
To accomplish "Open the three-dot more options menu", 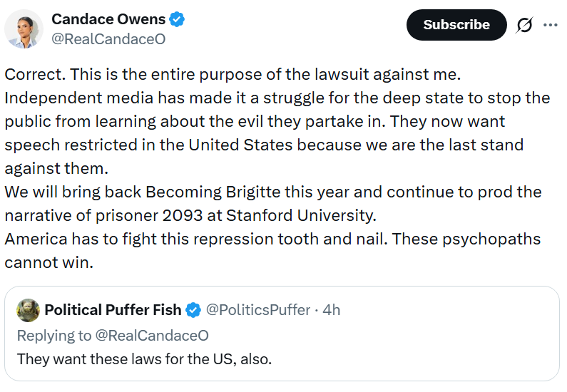I will tap(550, 25).
